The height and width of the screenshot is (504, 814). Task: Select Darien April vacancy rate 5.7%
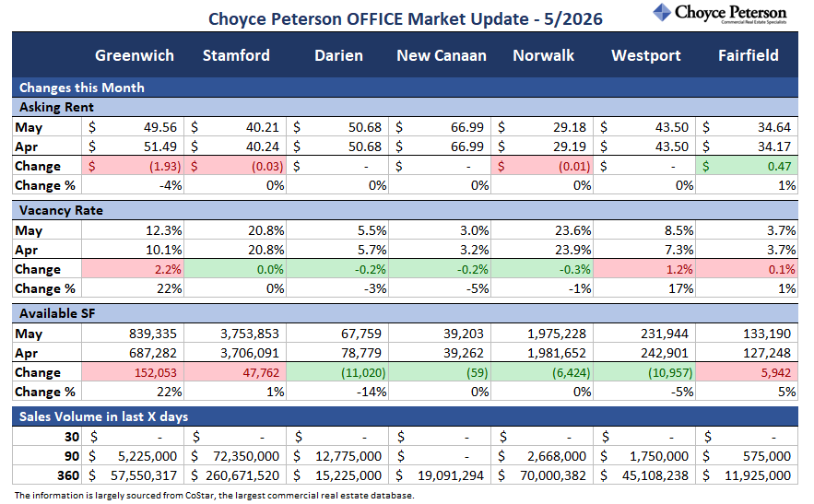(x=372, y=251)
